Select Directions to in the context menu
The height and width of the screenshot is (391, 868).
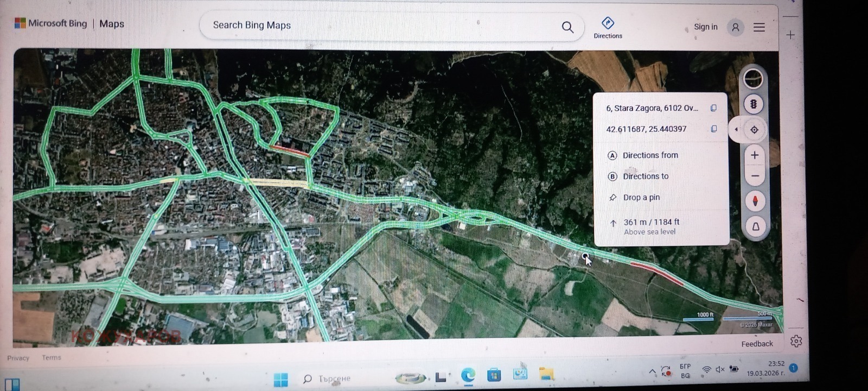tap(646, 176)
